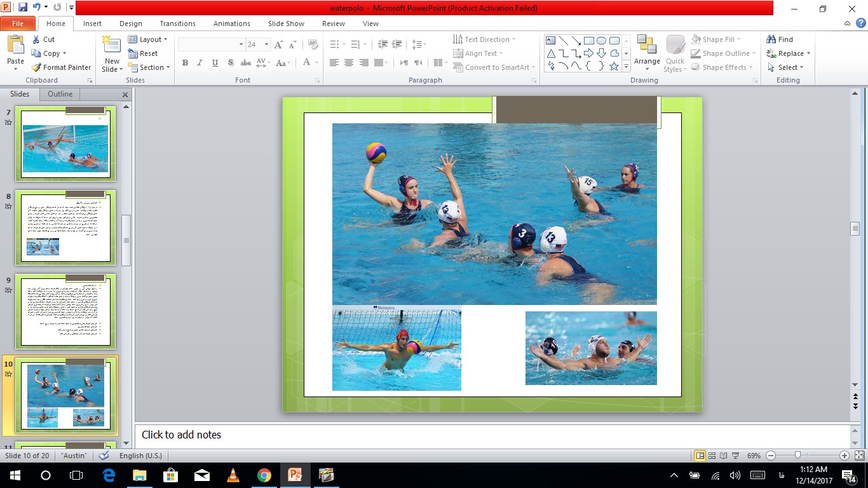Toggle Underline text formatting

point(215,63)
